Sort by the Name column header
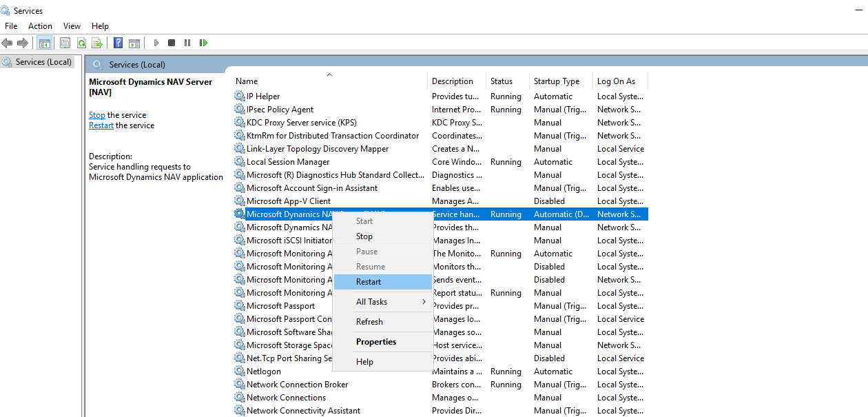The height and width of the screenshot is (417, 868). (329, 81)
